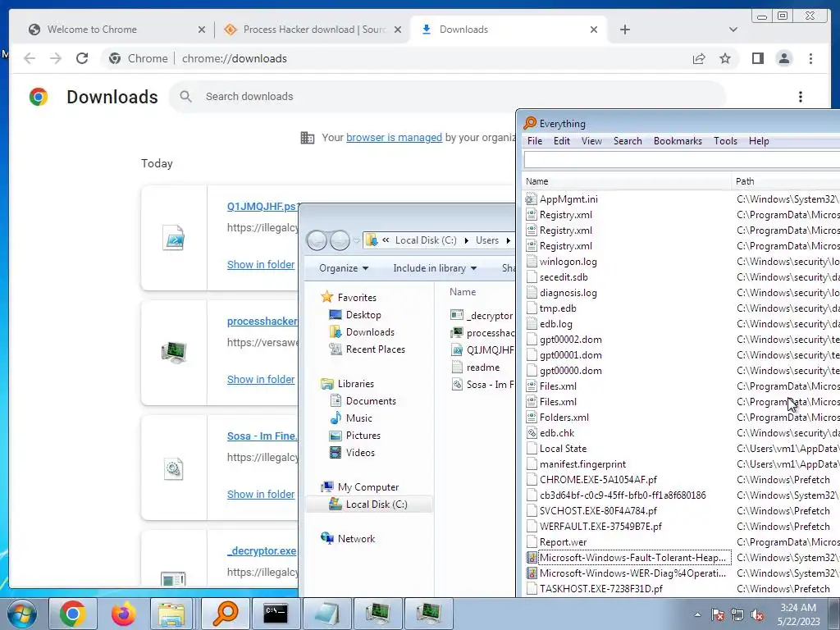Sort Everything results by Path column
Image resolution: width=840 pixels, height=630 pixels.
(786, 181)
